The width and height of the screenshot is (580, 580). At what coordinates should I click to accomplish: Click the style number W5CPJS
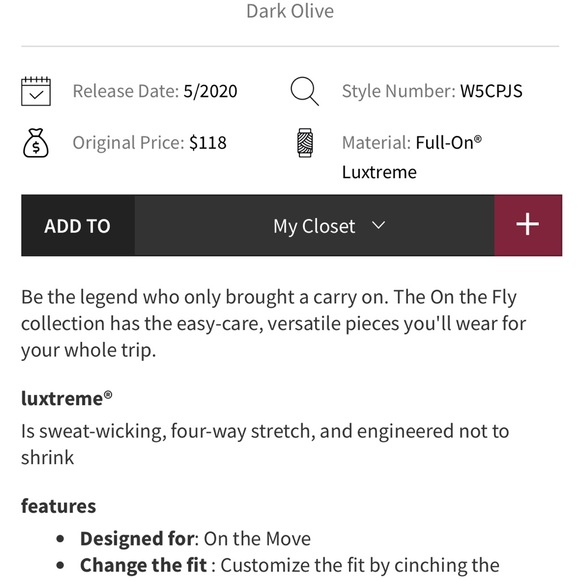[491, 91]
